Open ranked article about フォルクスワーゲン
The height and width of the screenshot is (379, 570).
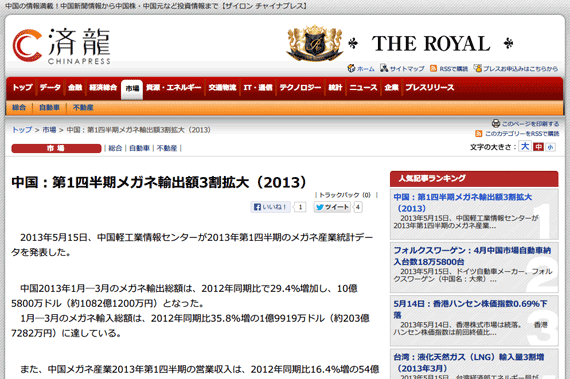[x=472, y=256]
